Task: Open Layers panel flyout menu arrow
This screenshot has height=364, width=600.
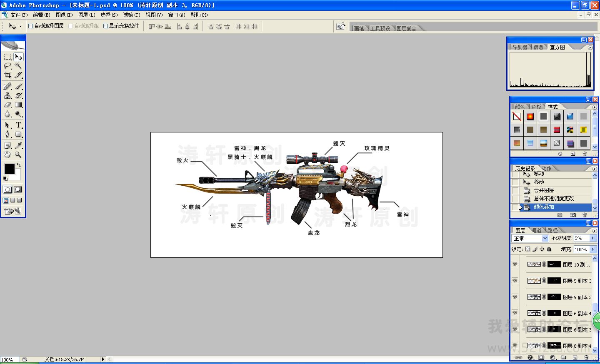Action: [x=595, y=231]
